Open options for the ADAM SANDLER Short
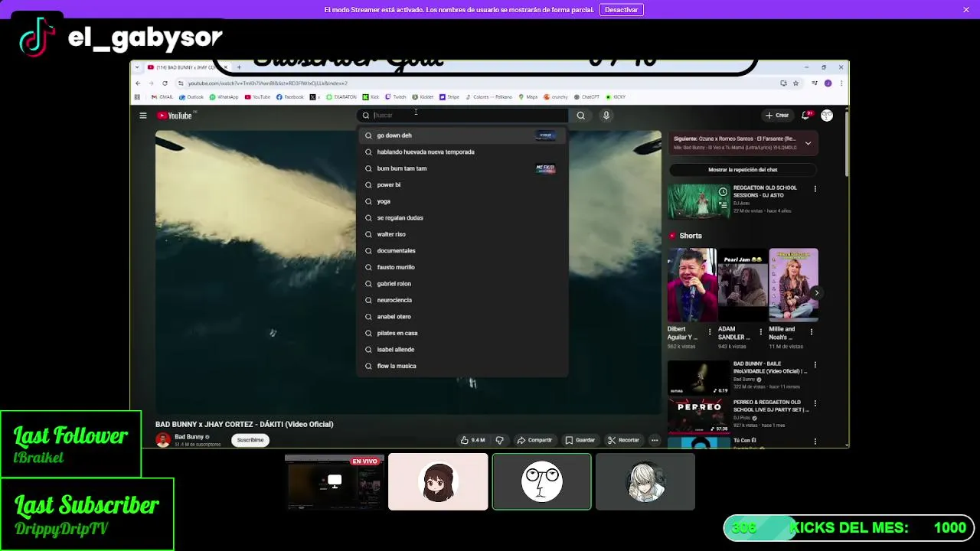Image resolution: width=980 pixels, height=551 pixels. (x=760, y=332)
